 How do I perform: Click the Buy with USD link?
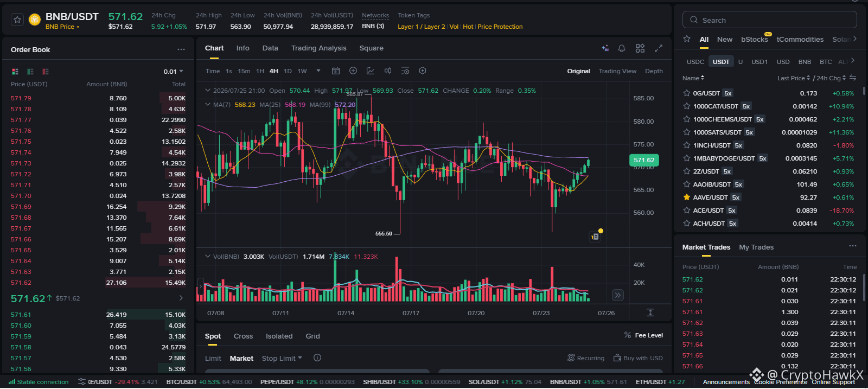638,358
